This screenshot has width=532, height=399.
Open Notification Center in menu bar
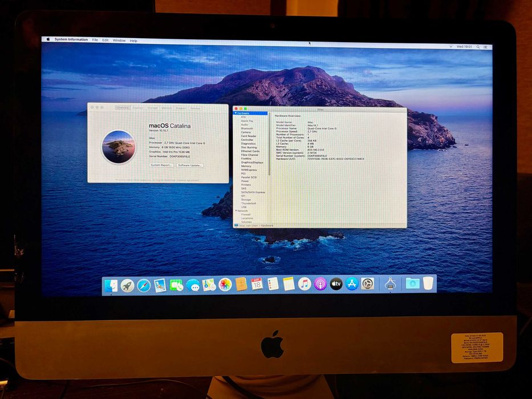[486, 47]
